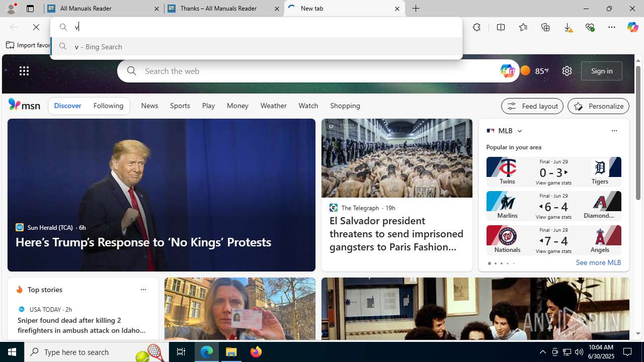Open Action Center notifications
The height and width of the screenshot is (362, 644).
[628, 352]
